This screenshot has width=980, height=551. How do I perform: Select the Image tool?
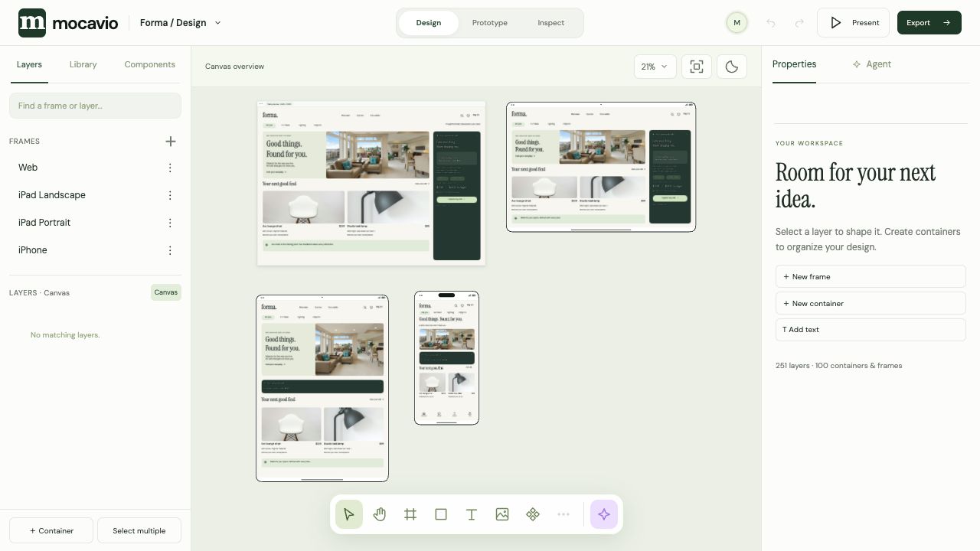(x=502, y=514)
